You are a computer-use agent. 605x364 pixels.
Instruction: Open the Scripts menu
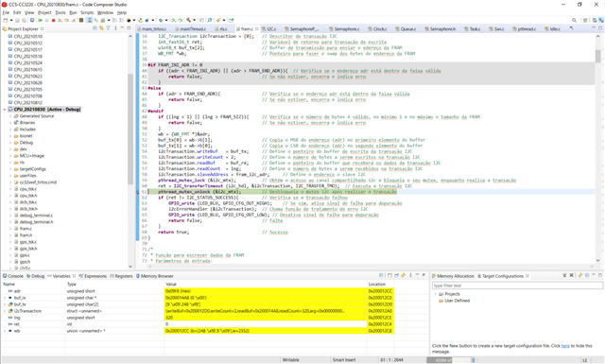87,12
